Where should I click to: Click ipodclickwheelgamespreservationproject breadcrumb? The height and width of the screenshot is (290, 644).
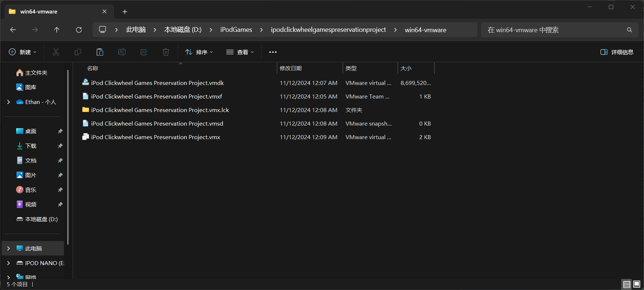(x=328, y=30)
